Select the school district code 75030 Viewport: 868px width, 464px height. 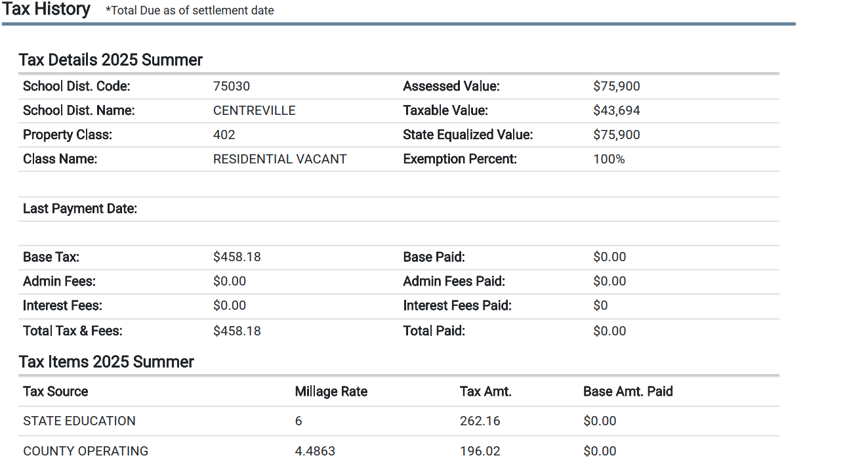tap(231, 86)
